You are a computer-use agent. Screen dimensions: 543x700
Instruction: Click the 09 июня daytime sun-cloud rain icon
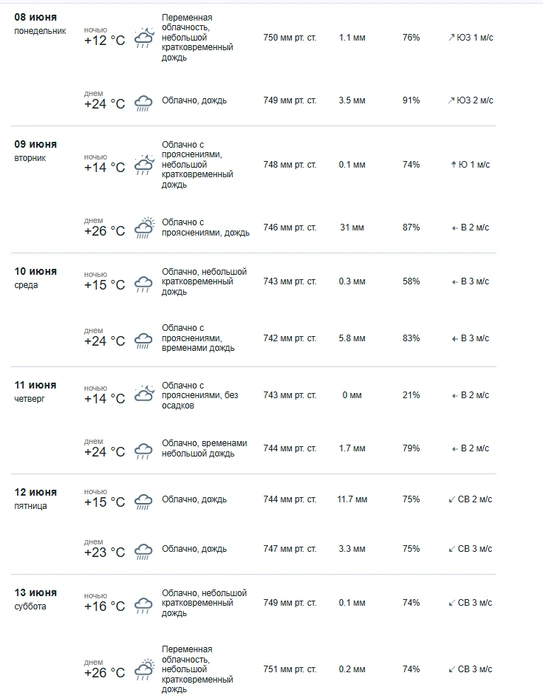144,228
